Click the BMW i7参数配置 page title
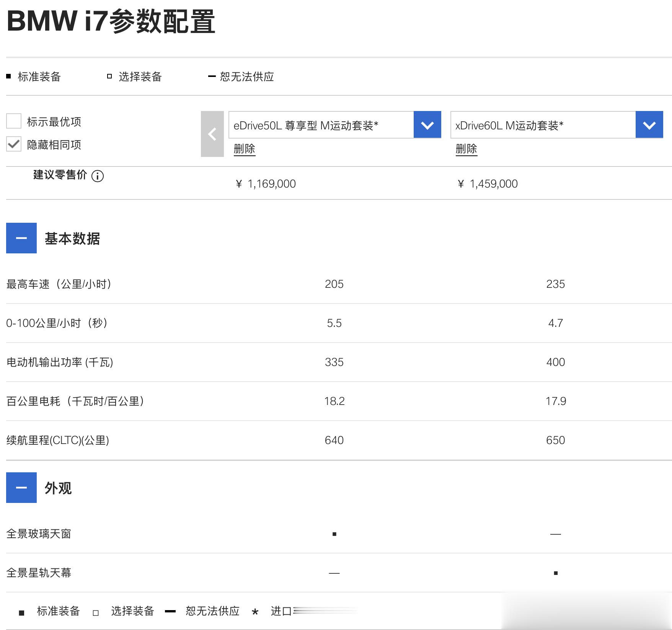 point(111,21)
